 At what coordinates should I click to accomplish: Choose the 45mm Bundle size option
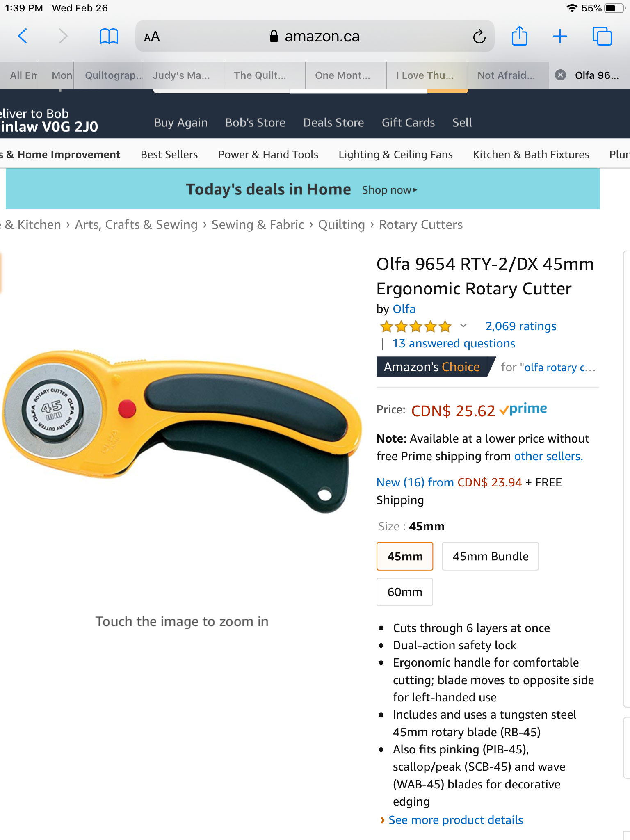(490, 556)
